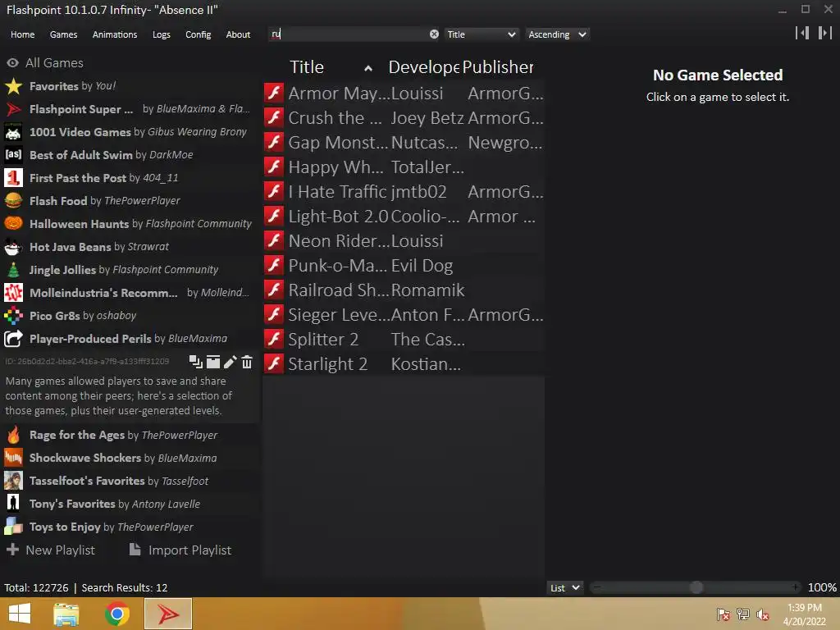
Task: Toggle the left sidebar collapse icon
Action: (x=802, y=33)
